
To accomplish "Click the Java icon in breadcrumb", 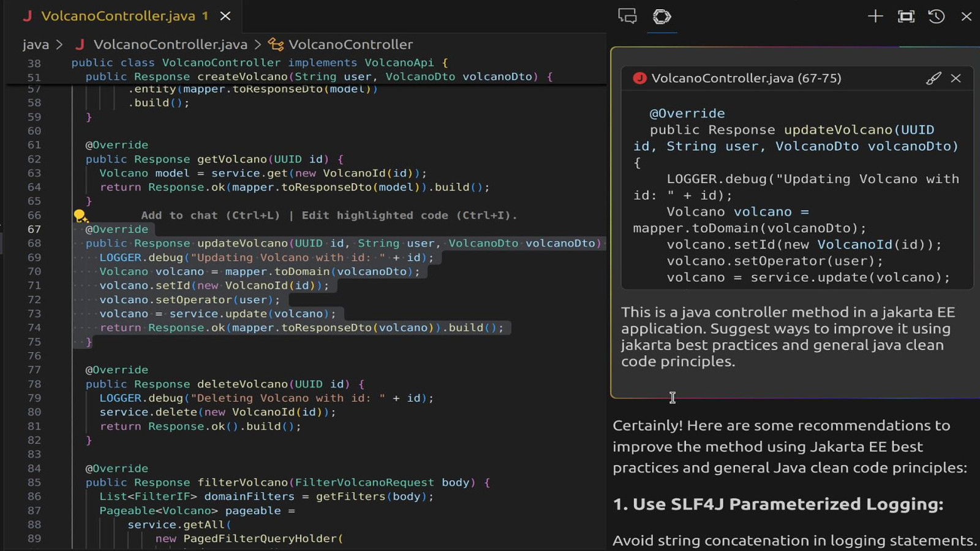I will (x=80, y=45).
